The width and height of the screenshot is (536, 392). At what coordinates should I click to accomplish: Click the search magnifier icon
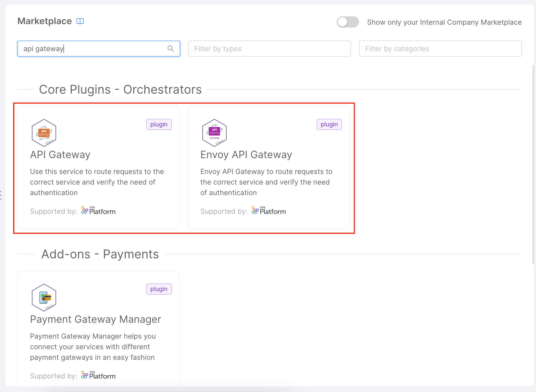pos(171,49)
